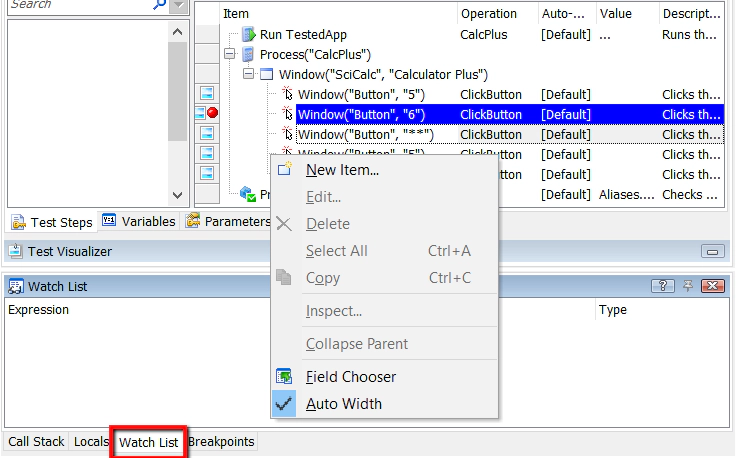
Task: Collapse the Window("SciCalc") node
Action: pos(248,74)
